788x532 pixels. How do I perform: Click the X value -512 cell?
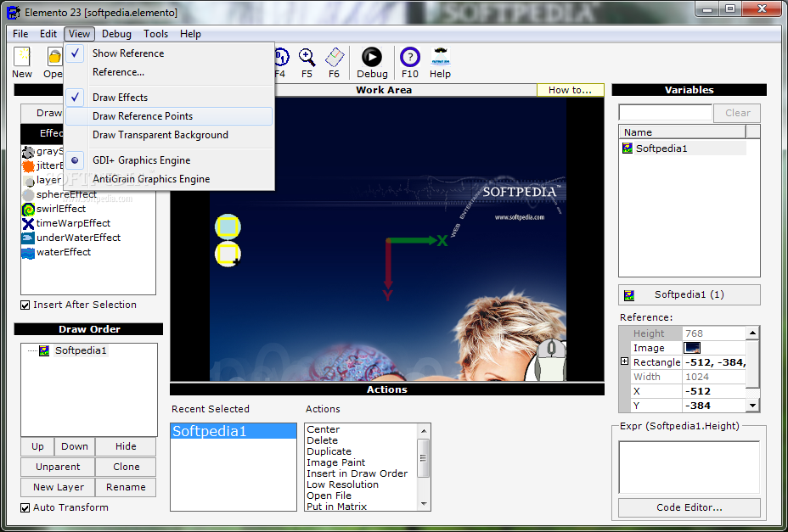[x=714, y=391]
